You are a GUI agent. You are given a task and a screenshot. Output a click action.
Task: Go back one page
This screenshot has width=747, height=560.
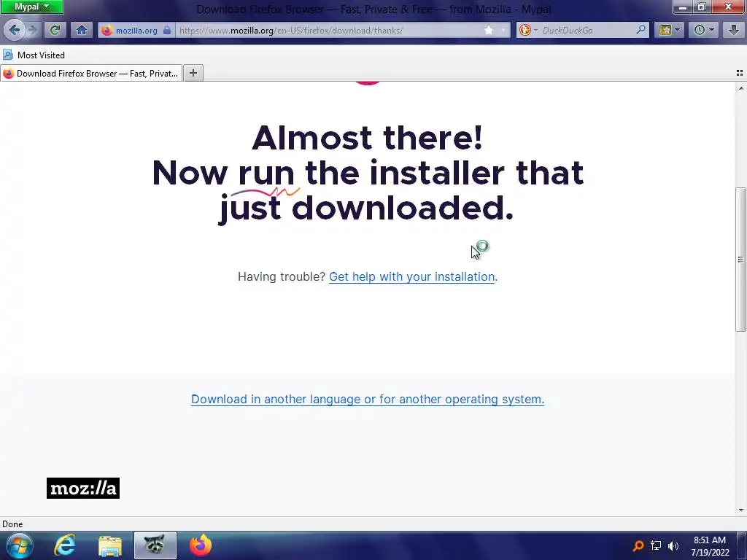pos(15,30)
